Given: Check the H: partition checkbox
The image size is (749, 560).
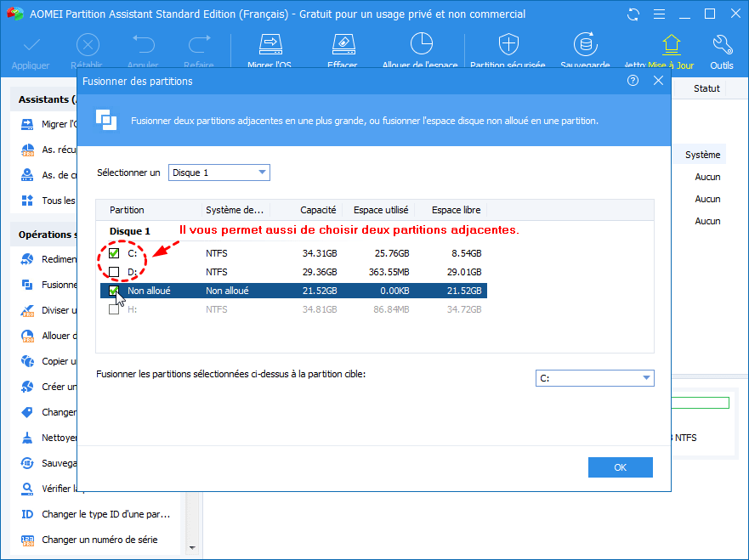Looking at the screenshot, I should [114, 309].
